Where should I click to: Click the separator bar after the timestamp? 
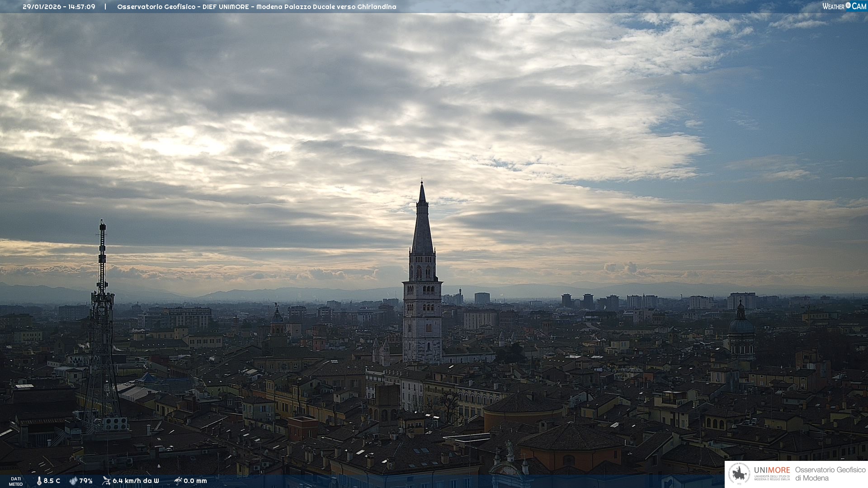[105, 7]
